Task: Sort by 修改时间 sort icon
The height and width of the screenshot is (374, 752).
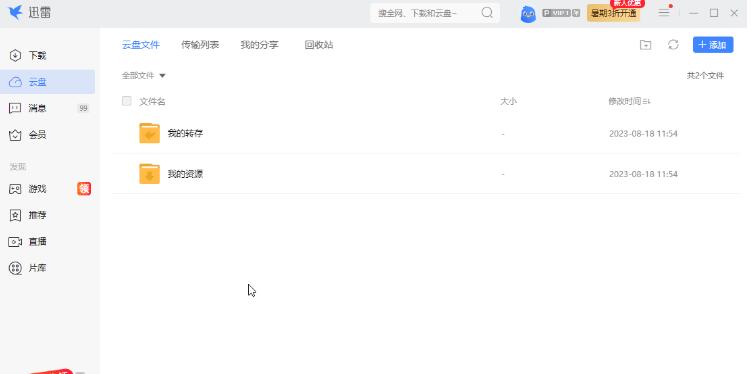Action: (x=646, y=102)
